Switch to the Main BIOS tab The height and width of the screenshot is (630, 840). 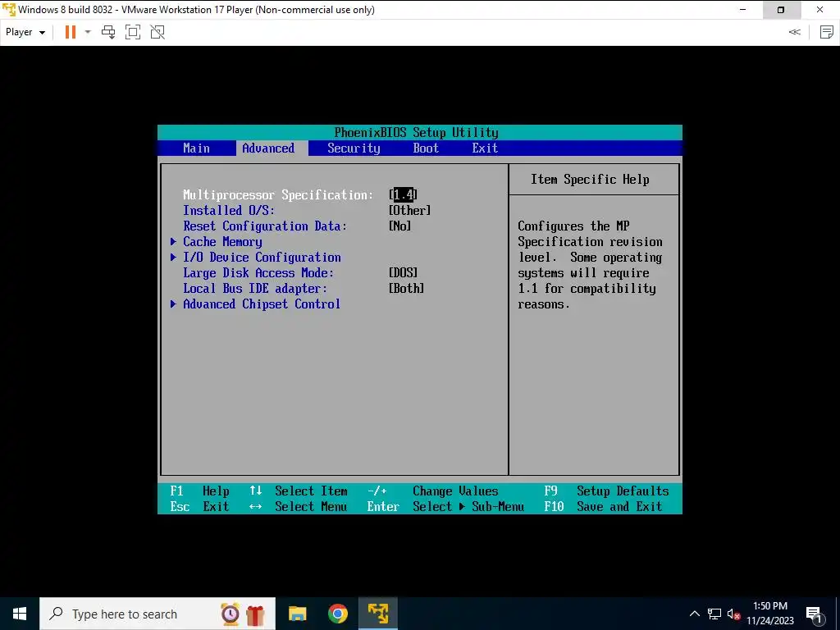(x=197, y=148)
